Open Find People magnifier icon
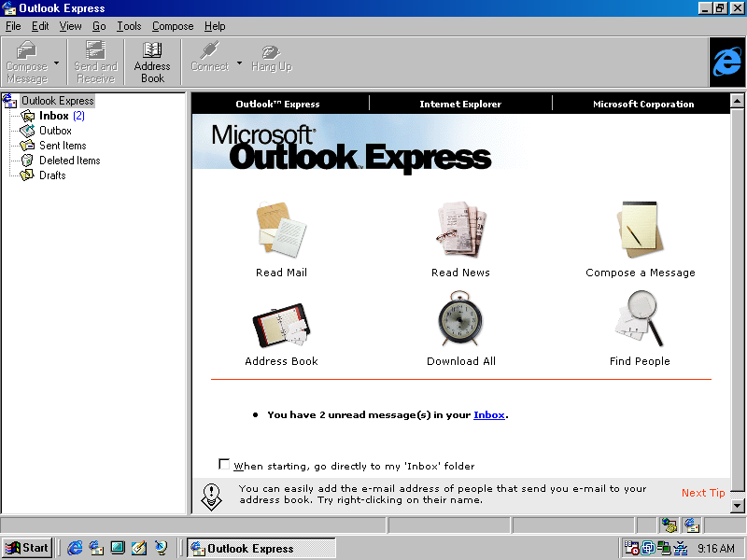 coord(640,319)
